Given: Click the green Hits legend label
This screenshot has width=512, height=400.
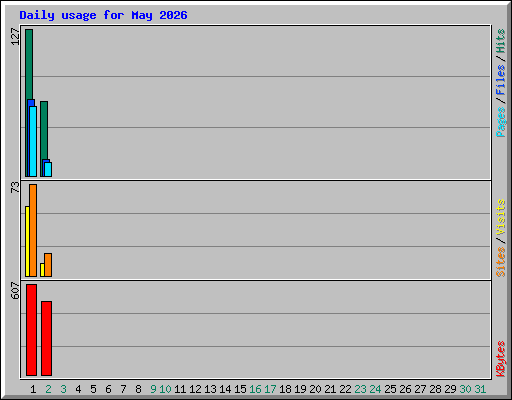Looking at the screenshot, I should click(x=500, y=41).
